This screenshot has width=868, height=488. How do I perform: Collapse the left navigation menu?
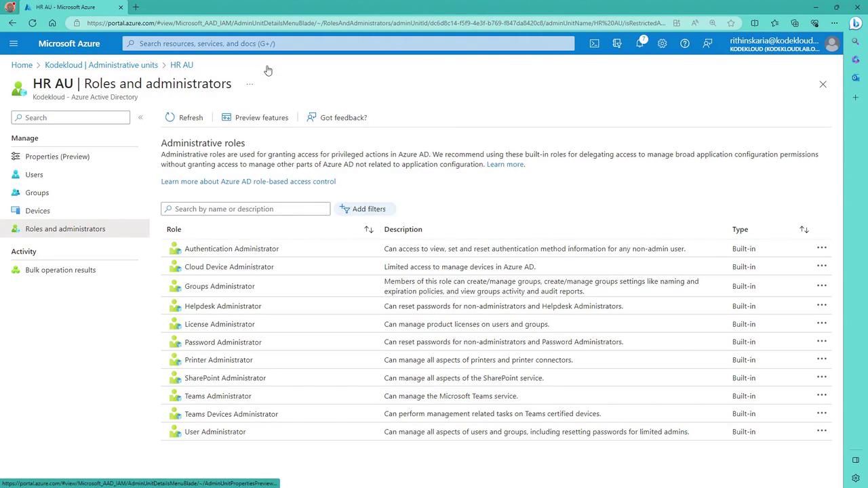[140, 117]
